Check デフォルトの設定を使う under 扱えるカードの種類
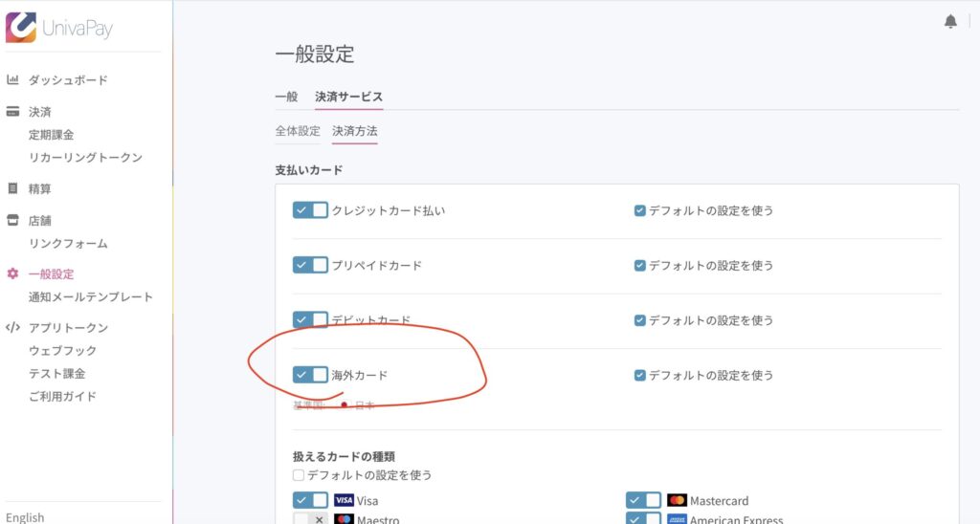 300,474
